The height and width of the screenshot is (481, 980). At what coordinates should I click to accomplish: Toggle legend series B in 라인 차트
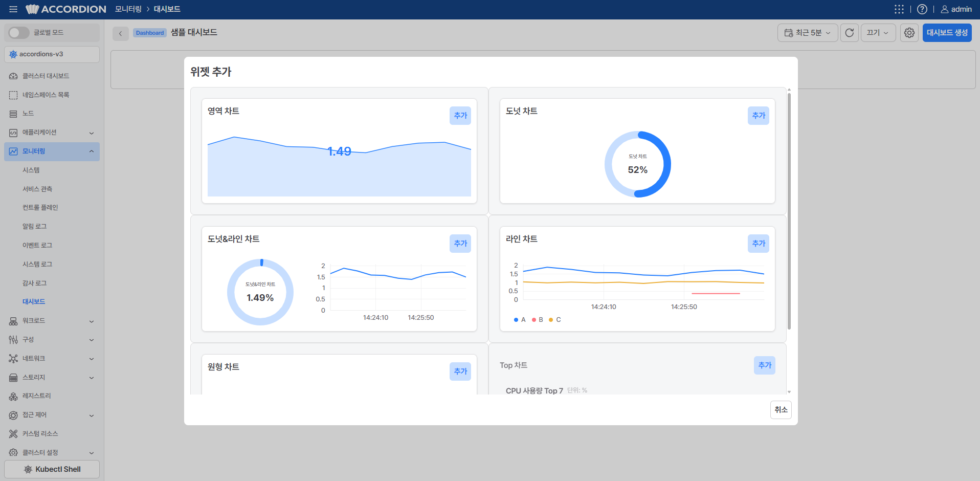coord(537,320)
